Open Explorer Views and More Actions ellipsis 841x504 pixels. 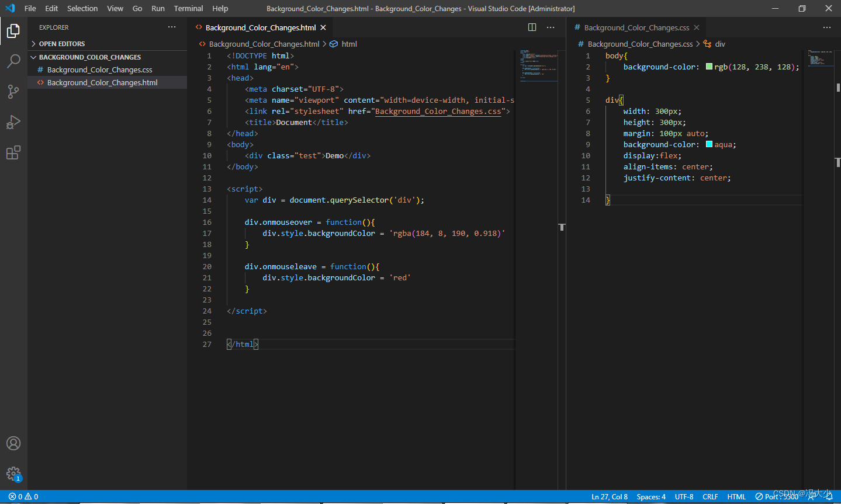point(172,27)
